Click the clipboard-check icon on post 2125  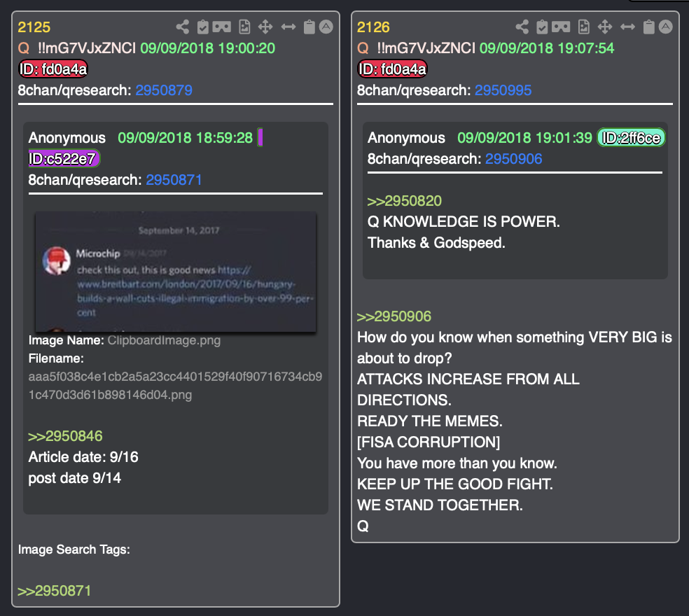point(202,27)
